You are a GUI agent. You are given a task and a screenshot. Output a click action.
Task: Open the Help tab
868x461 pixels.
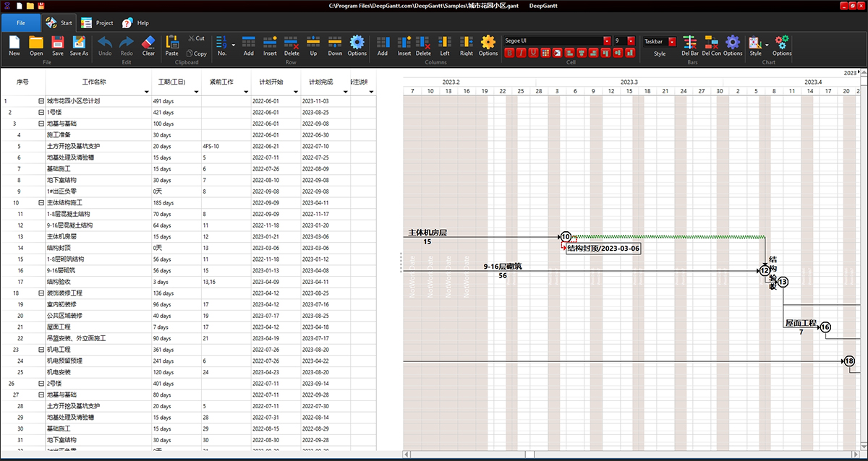(135, 22)
